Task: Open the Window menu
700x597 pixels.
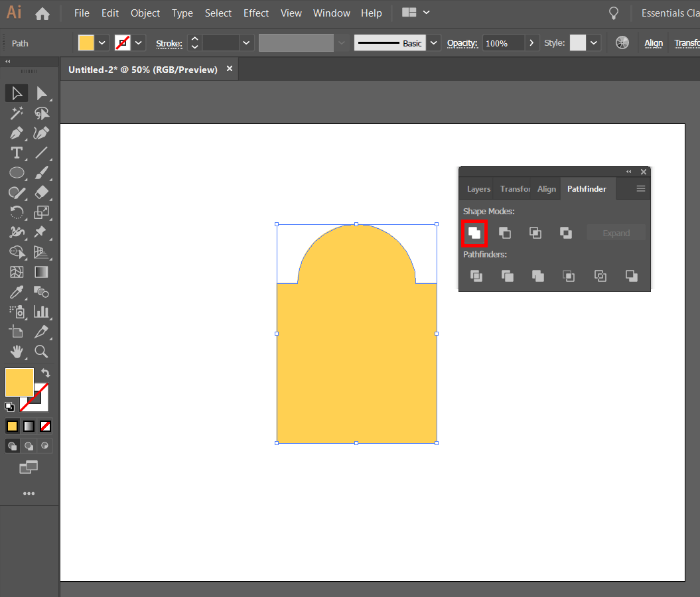Action: 332,13
